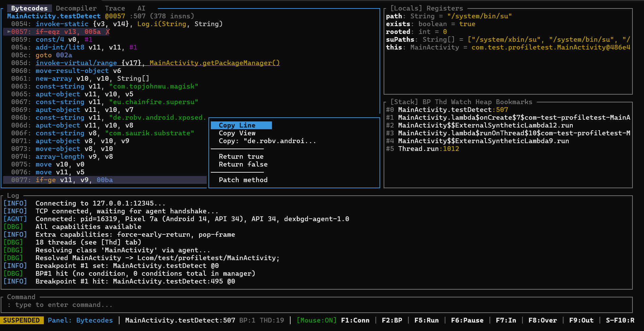Toggle Mouse:ON in the status bar
Image resolution: width=644 pixels, height=331 pixels.
(316, 320)
